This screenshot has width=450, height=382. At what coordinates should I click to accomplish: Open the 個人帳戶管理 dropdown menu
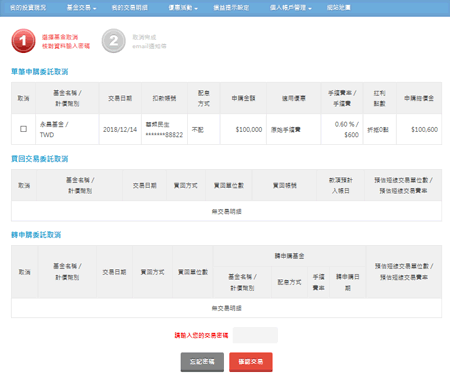pos(290,8)
